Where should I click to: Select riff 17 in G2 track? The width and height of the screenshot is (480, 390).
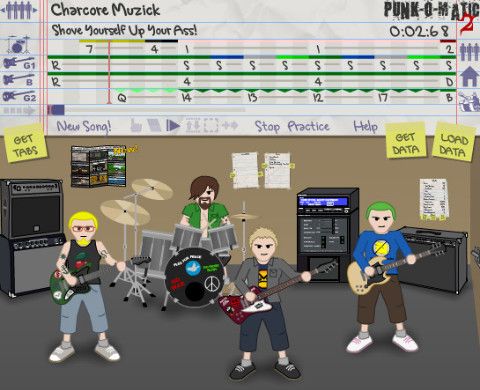tap(383, 98)
